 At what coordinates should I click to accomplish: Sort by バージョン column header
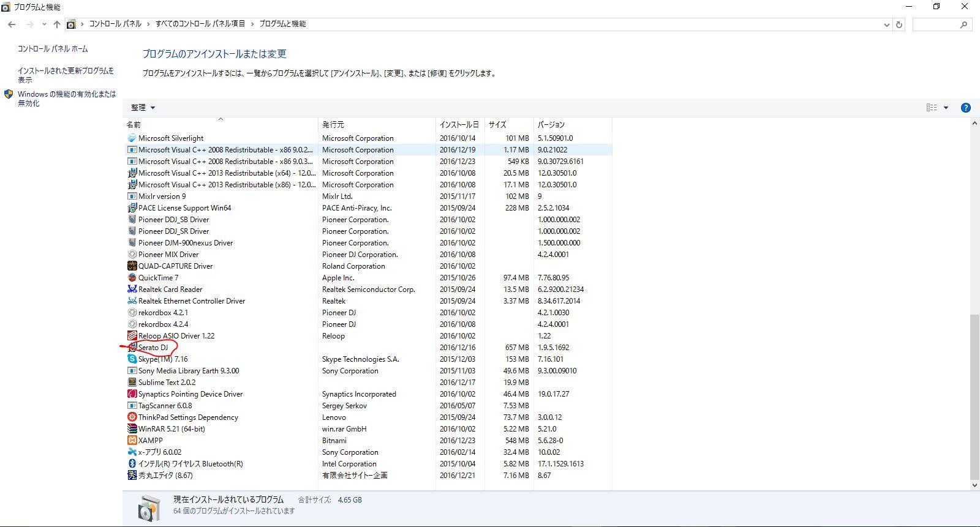(573, 124)
